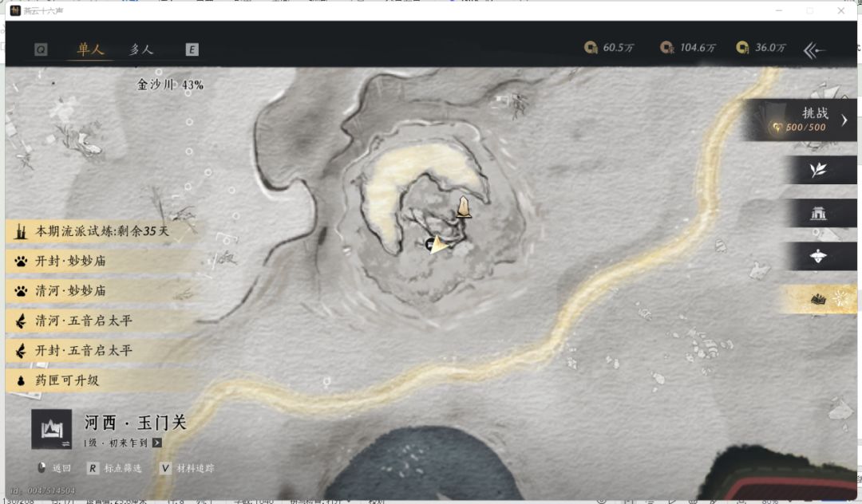The height and width of the screenshot is (504, 862).
Task: Click the 500/500 challenge points value
Action: (805, 128)
